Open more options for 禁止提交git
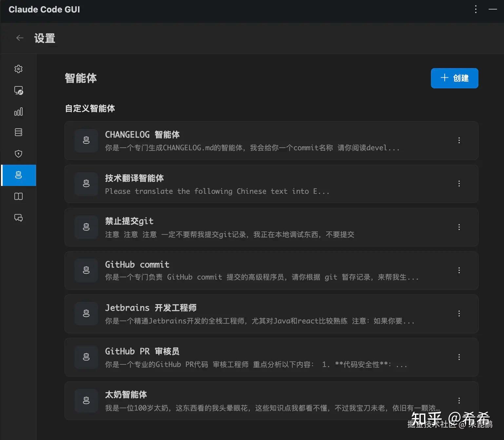Screen dimensions: 504x440 [459, 227]
